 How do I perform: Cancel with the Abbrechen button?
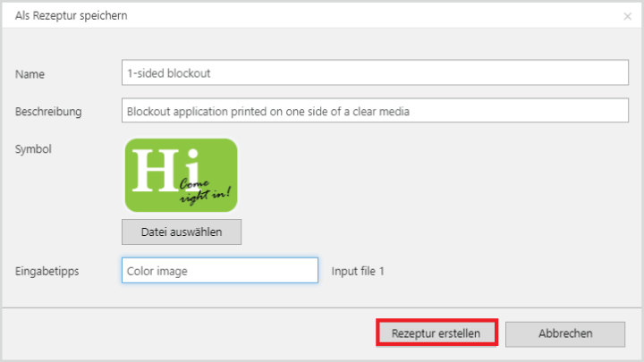564,333
